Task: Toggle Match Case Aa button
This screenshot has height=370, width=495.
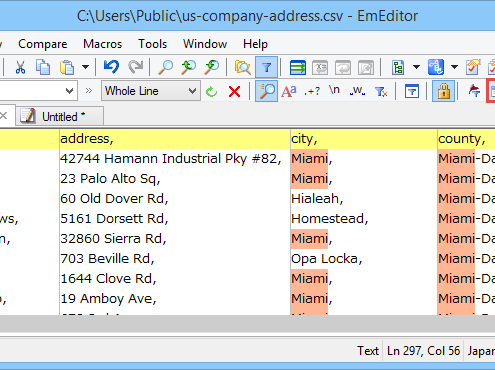Action: 289,91
